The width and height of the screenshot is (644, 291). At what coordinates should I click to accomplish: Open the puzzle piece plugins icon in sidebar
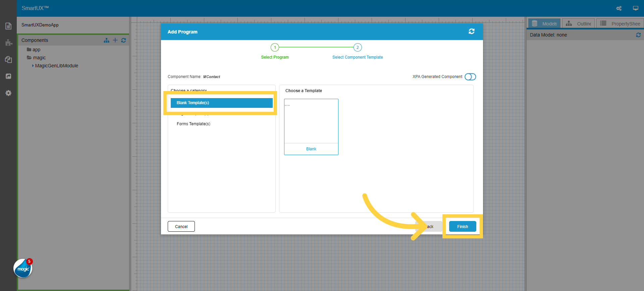click(x=9, y=43)
